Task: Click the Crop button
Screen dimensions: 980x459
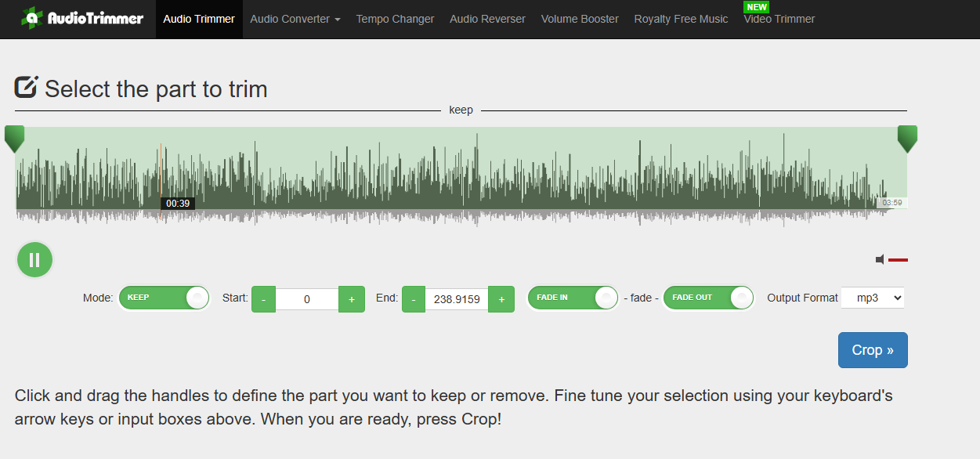Action: [x=873, y=350]
